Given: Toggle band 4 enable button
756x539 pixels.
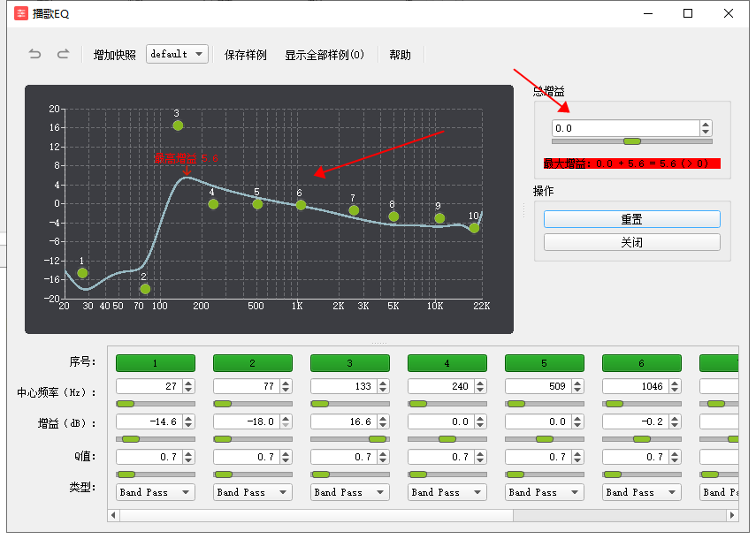Looking at the screenshot, I should (447, 363).
